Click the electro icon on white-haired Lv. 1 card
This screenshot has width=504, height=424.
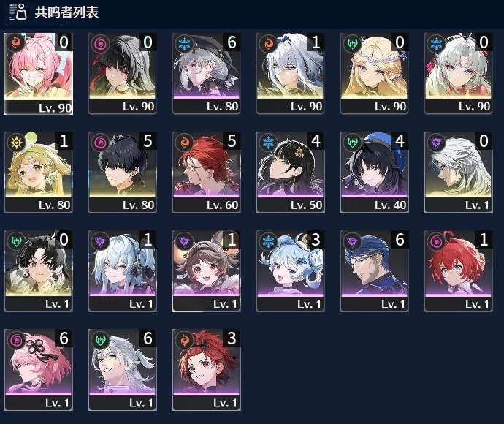click(437, 143)
